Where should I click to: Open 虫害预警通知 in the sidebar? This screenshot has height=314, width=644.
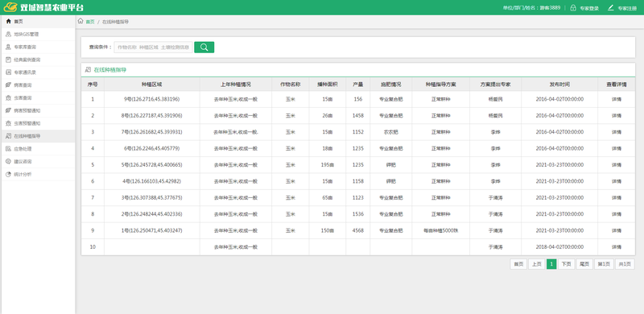tap(38, 123)
